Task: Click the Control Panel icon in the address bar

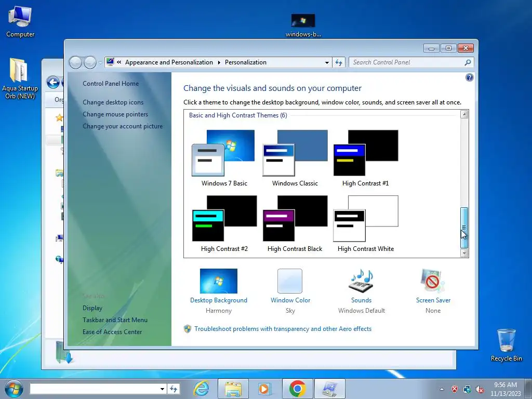Action: [x=110, y=62]
